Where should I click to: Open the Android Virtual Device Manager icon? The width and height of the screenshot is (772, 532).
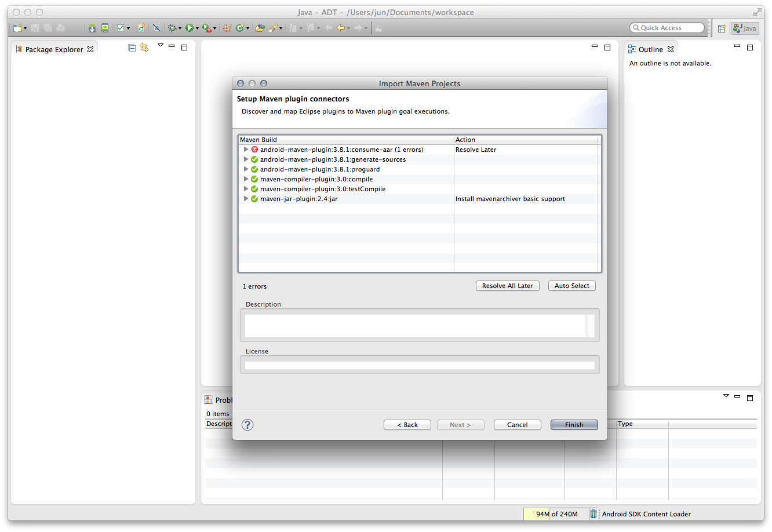(105, 28)
